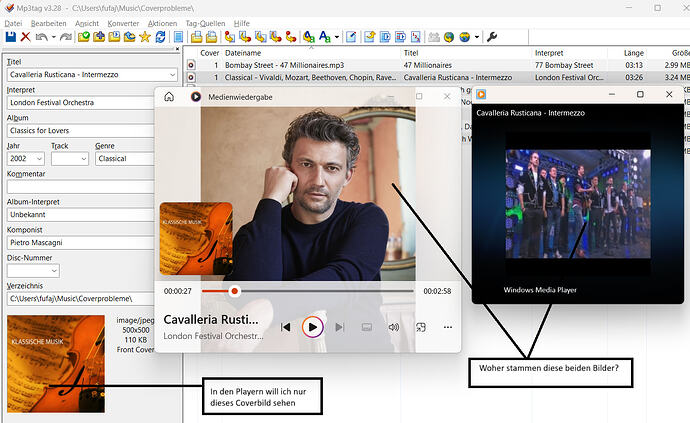690x423 pixels.
Task: Click the small violin album thumbnail in media player
Action: (x=196, y=239)
